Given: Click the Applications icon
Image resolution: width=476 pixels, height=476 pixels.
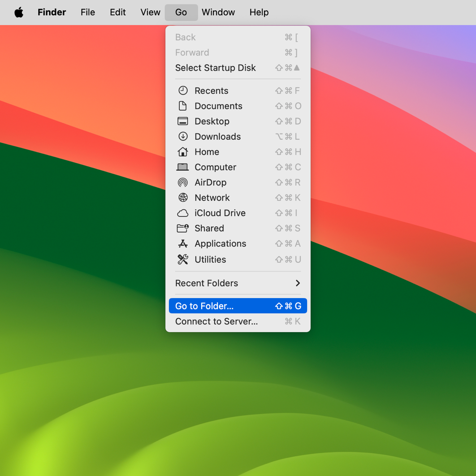Looking at the screenshot, I should (183, 243).
